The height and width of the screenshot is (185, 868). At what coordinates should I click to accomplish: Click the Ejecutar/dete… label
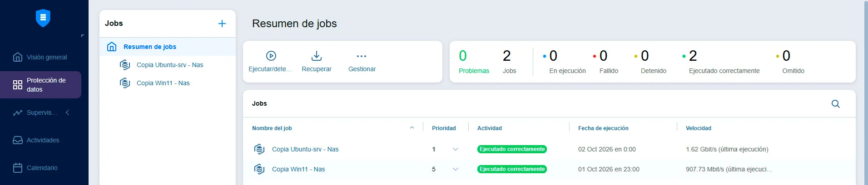270,69
